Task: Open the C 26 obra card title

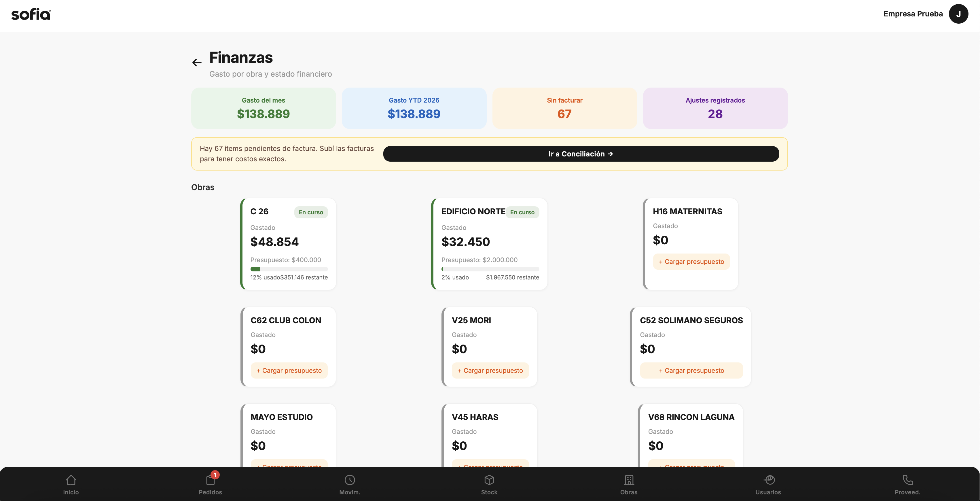Action: click(259, 211)
